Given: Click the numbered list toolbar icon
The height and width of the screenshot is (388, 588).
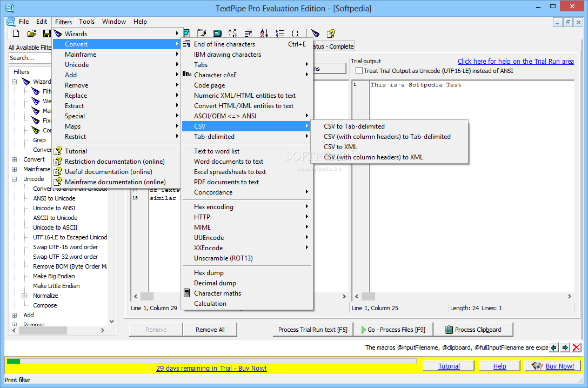Looking at the screenshot, I should 280,34.
